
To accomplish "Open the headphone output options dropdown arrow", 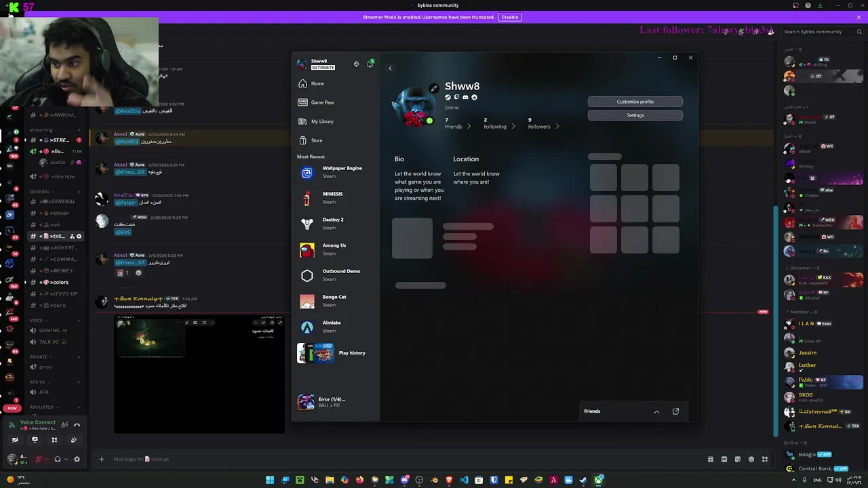I will click(66, 459).
